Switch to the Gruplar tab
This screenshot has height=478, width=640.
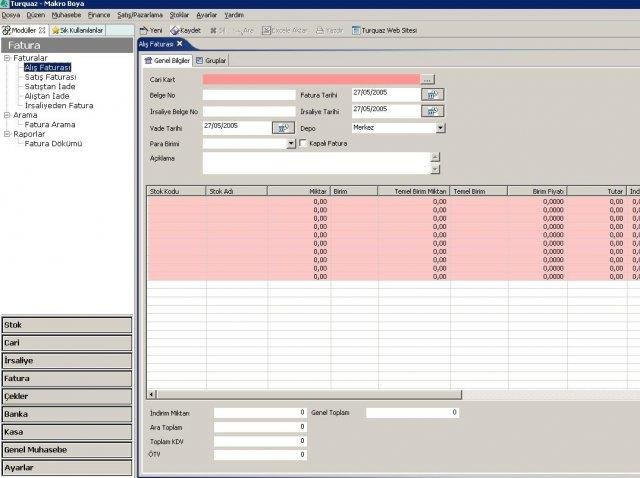click(x=211, y=60)
